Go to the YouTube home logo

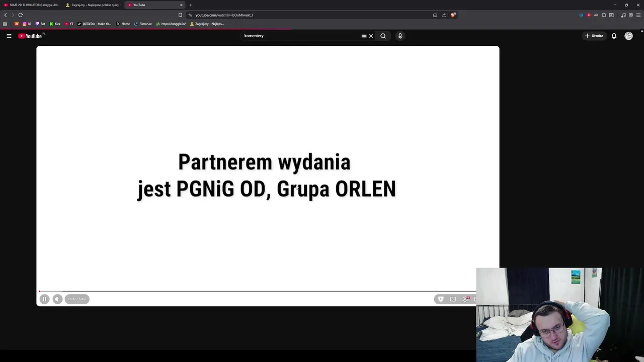(31, 36)
